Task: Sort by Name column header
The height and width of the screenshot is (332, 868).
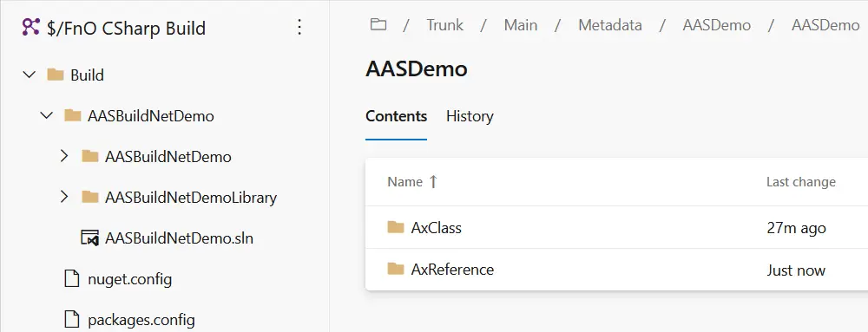Action: (x=404, y=182)
